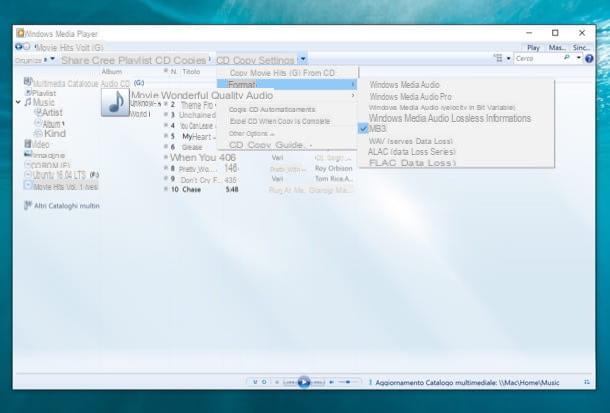Click the view options grid icon

pos(498,58)
